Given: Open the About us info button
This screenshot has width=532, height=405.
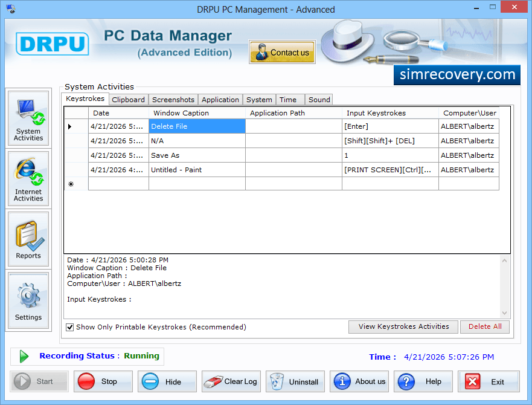Looking at the screenshot, I should coord(359,381).
